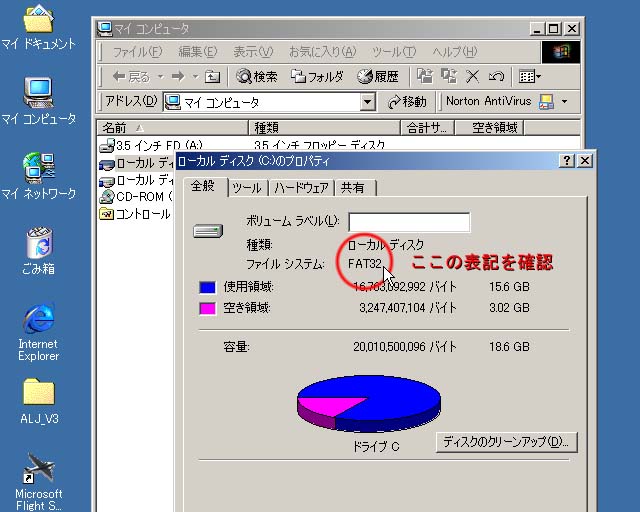Expand the address bar dropdown

[367, 102]
